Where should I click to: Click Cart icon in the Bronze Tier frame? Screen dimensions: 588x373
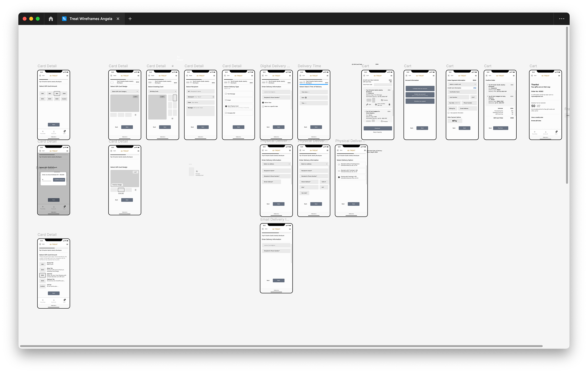point(65,300)
